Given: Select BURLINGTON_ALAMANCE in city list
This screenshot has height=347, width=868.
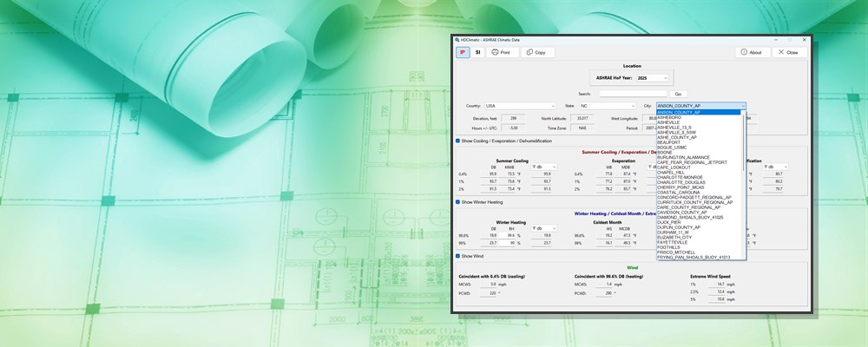Looking at the screenshot, I should 698,157.
